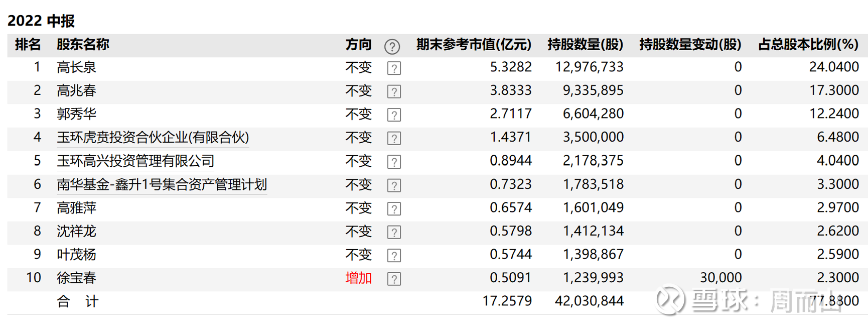
Task: Click the question mark icon for 徐宝春
Action: point(394,279)
